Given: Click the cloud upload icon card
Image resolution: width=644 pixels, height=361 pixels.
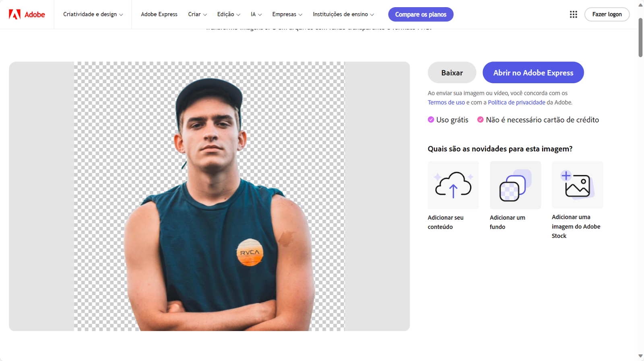Looking at the screenshot, I should pyautogui.click(x=453, y=185).
